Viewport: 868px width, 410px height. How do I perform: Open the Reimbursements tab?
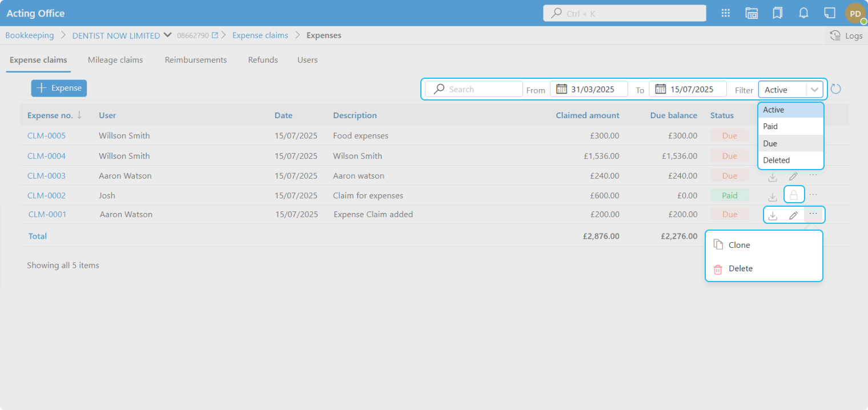pyautogui.click(x=196, y=60)
